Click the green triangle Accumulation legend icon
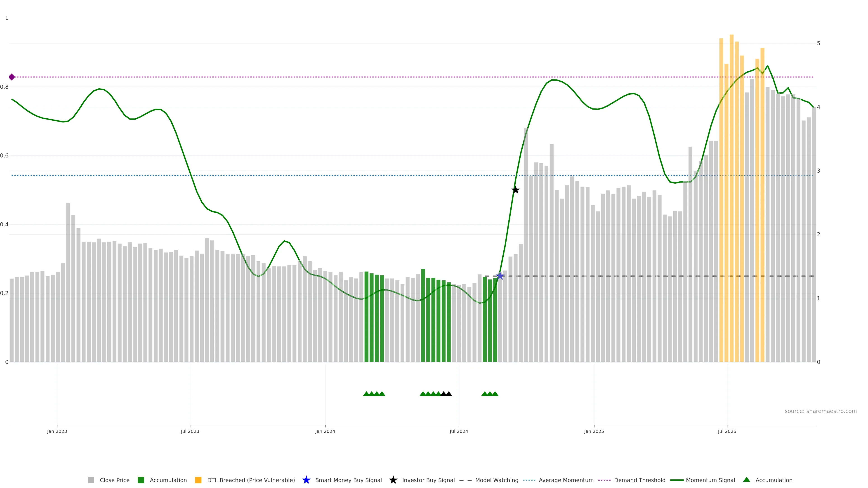 click(746, 480)
